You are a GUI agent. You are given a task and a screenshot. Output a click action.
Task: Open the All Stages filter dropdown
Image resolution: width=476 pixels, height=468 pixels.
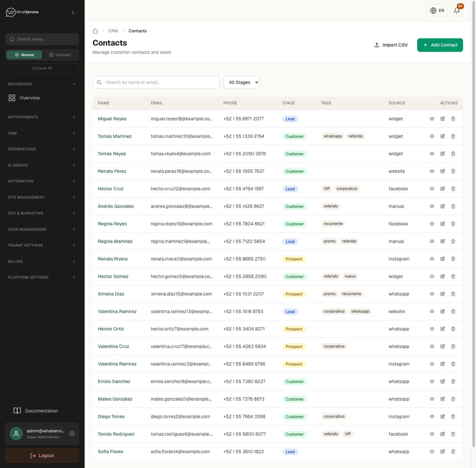241,82
